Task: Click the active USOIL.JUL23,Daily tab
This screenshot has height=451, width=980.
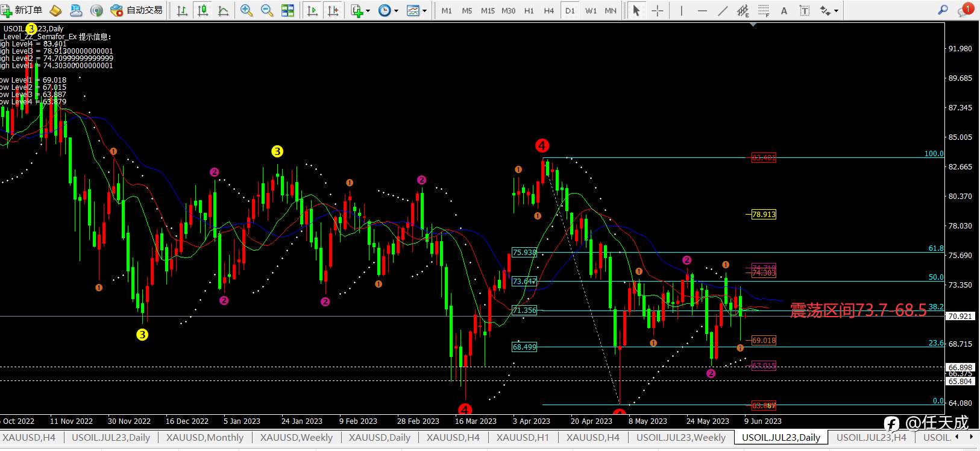Action: point(781,438)
